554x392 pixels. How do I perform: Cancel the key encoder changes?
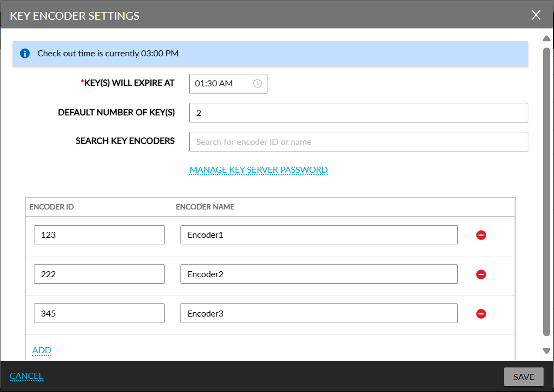coord(26,376)
